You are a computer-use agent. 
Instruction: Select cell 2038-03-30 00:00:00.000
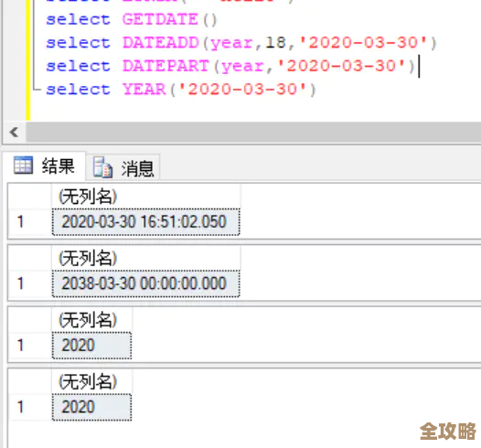(146, 283)
